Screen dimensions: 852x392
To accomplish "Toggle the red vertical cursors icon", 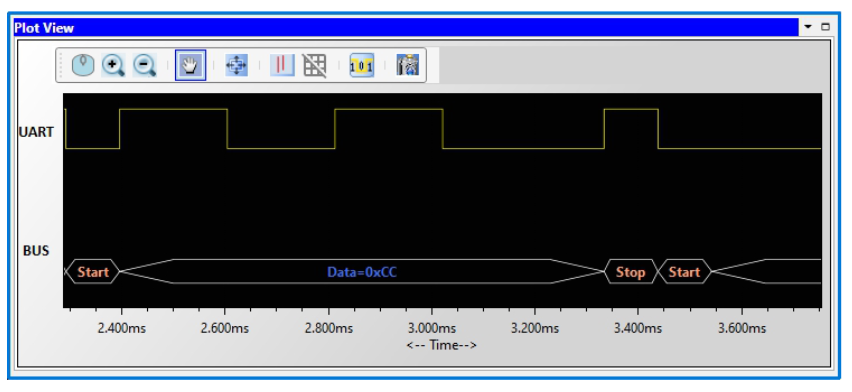I will pyautogui.click(x=282, y=65).
